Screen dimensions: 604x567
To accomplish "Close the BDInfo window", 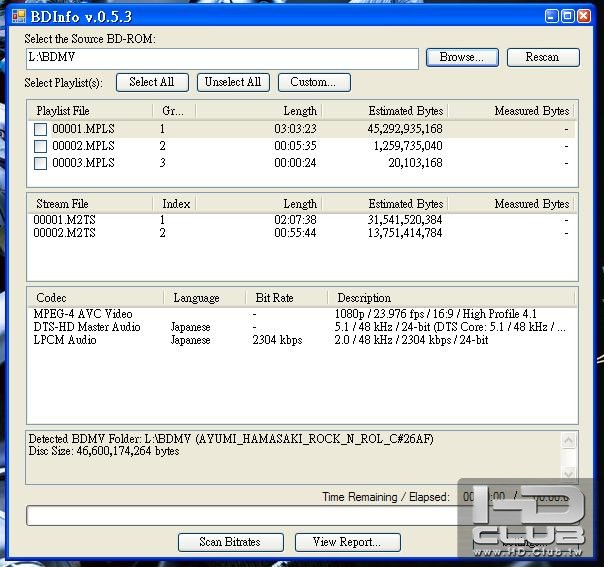I will [584, 16].
